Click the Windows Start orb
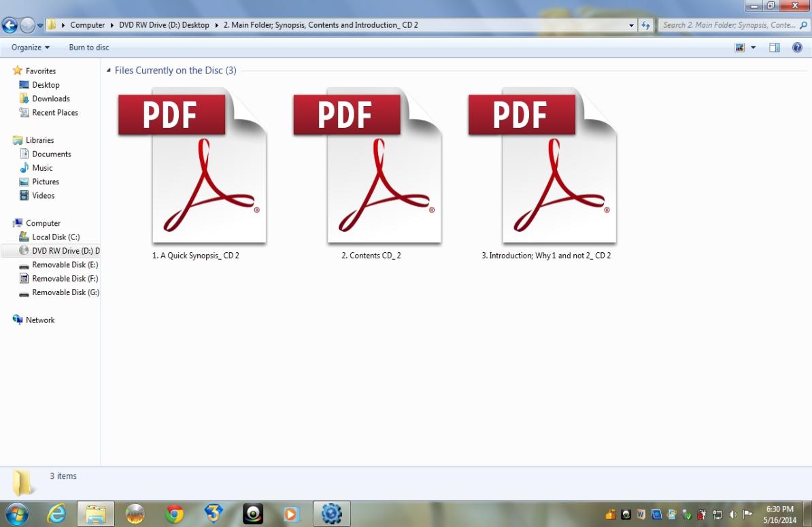 (x=16, y=514)
